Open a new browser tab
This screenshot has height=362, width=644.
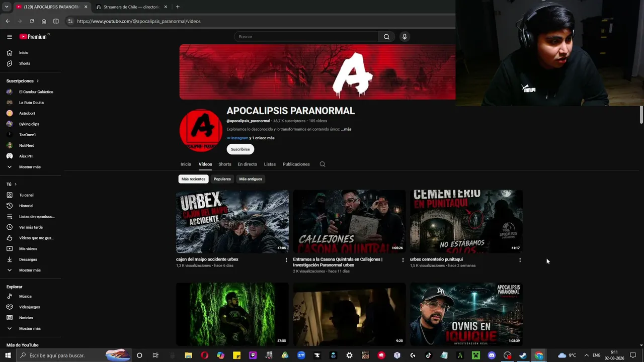pyautogui.click(x=178, y=7)
